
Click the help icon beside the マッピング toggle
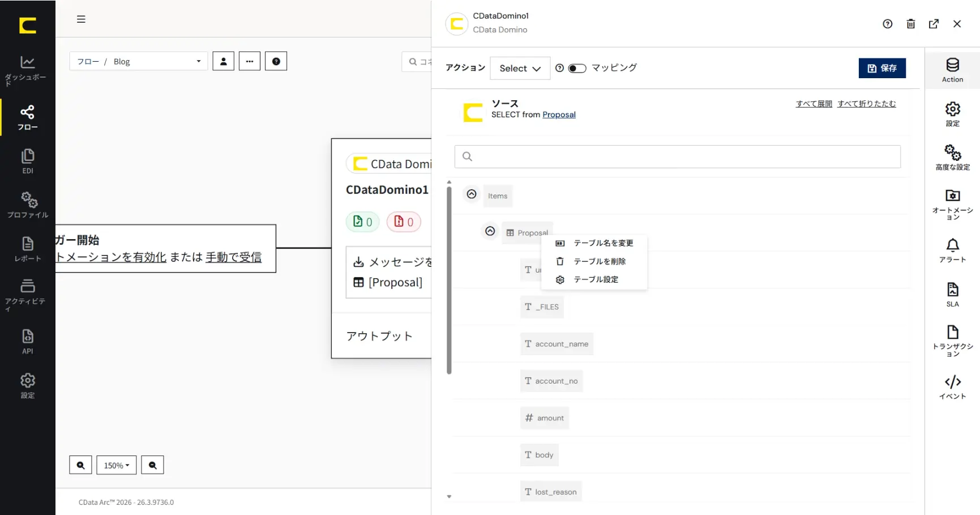click(x=559, y=68)
